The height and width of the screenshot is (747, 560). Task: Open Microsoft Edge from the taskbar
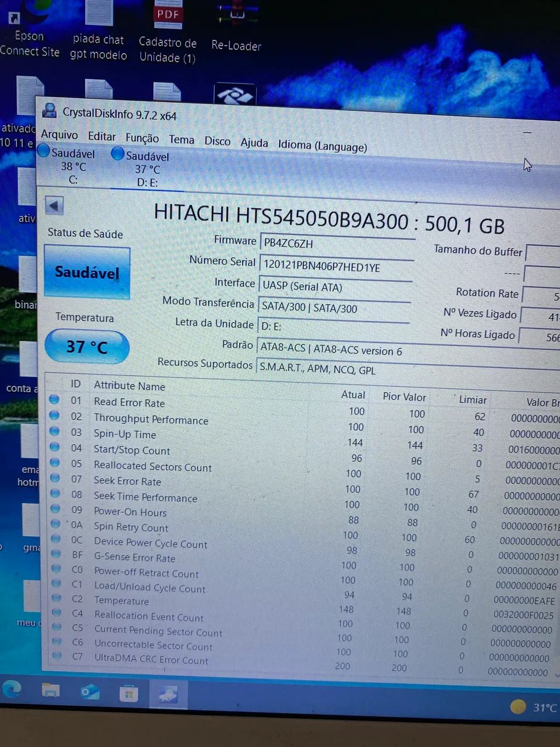[12, 690]
